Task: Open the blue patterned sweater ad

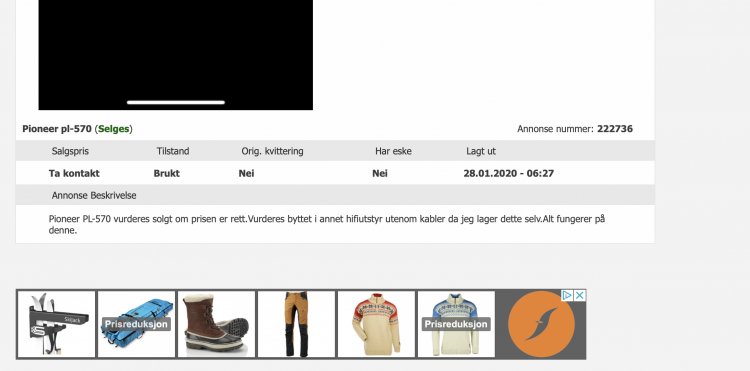Action: (456, 324)
